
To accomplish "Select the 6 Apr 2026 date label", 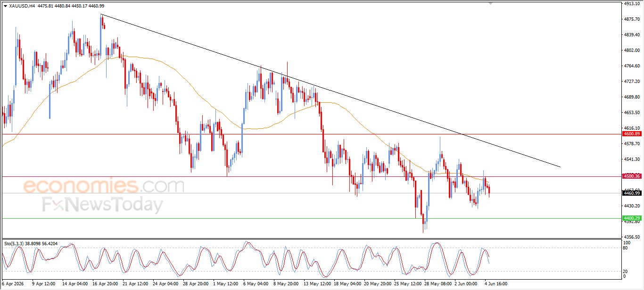I will click(13, 284).
